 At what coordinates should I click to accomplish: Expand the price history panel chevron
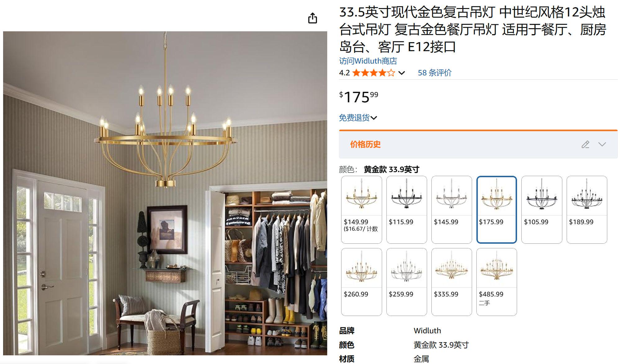(602, 144)
